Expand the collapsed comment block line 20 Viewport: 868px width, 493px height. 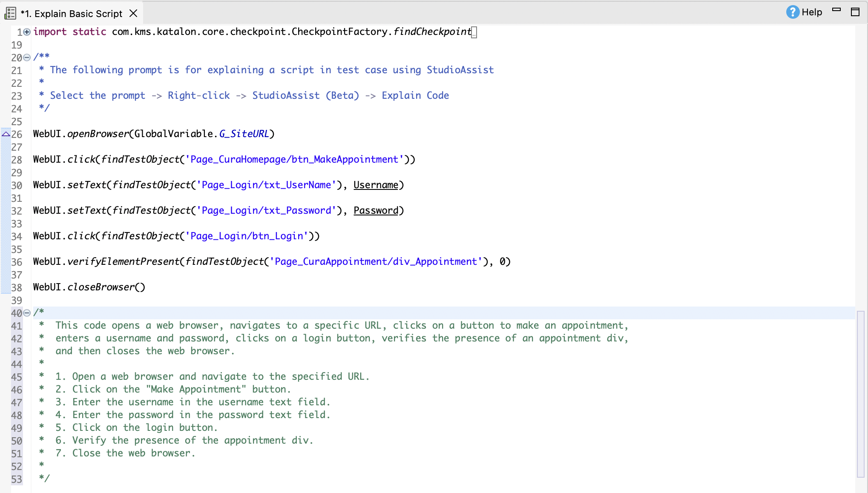(x=27, y=57)
